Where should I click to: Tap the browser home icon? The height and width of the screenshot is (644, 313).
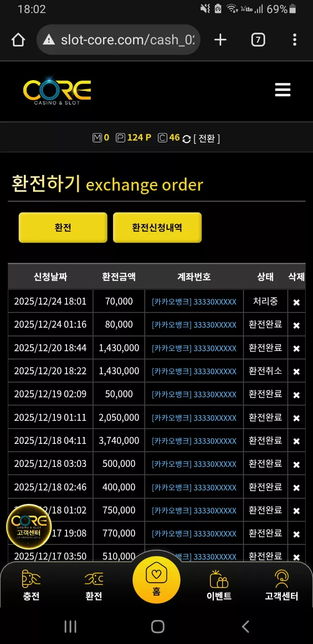[18, 40]
